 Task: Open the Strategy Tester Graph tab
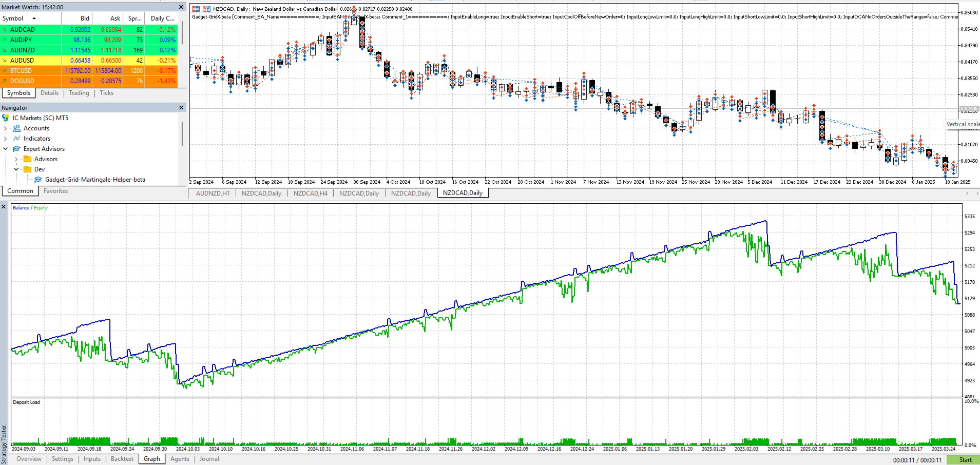152,459
